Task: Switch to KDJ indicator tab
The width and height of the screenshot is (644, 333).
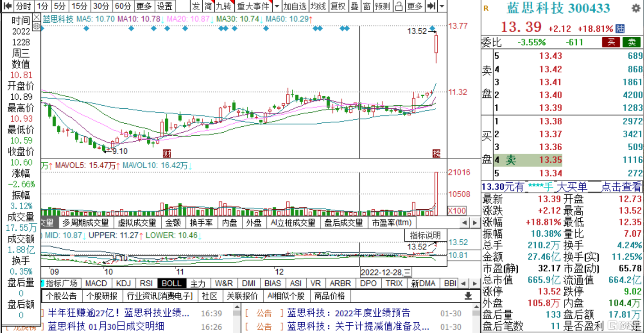Action: click(123, 283)
